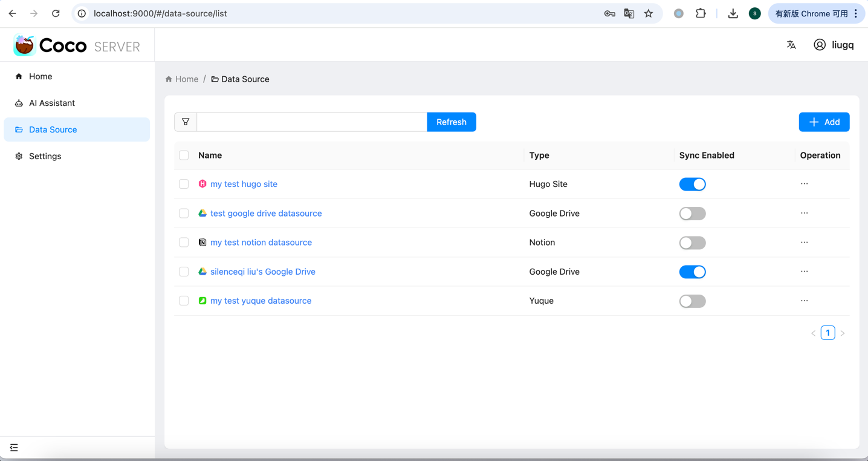Image resolution: width=868 pixels, height=461 pixels.
Task: Click the Google Drive icon beside test google drive datasource
Action: 202,213
